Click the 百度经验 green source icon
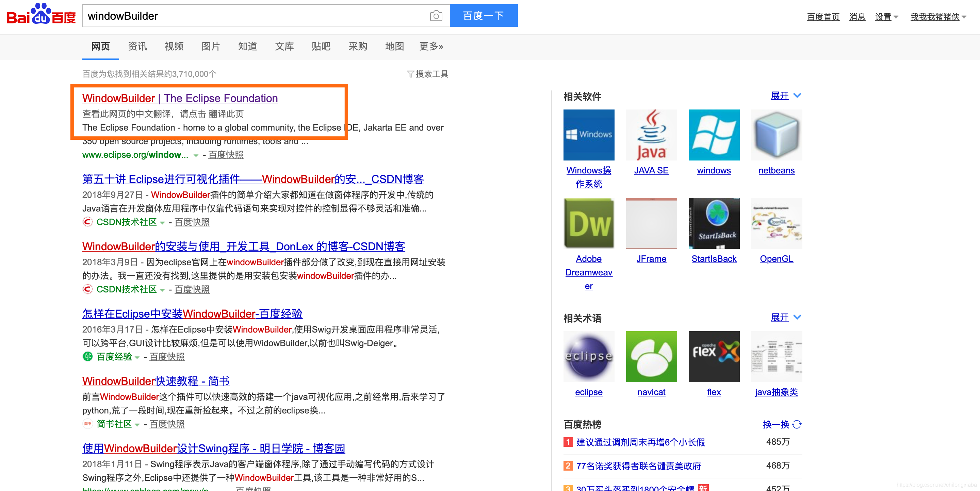Screen dimensions: 980x491 [x=87, y=356]
